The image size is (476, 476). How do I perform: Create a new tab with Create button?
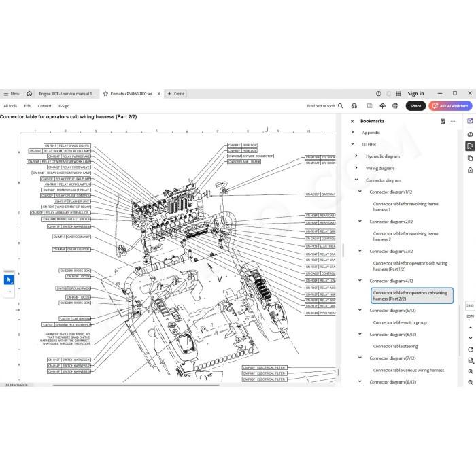[x=175, y=94]
